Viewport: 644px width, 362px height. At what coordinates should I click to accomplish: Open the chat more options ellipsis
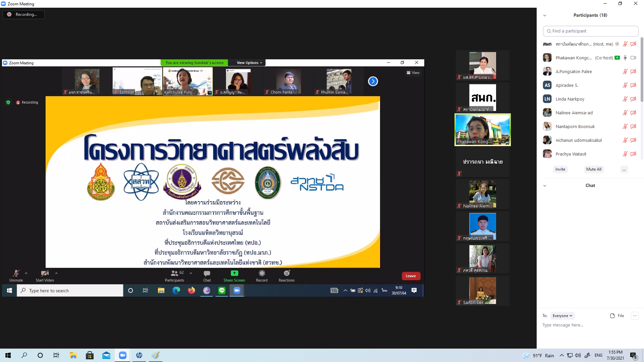click(635, 316)
